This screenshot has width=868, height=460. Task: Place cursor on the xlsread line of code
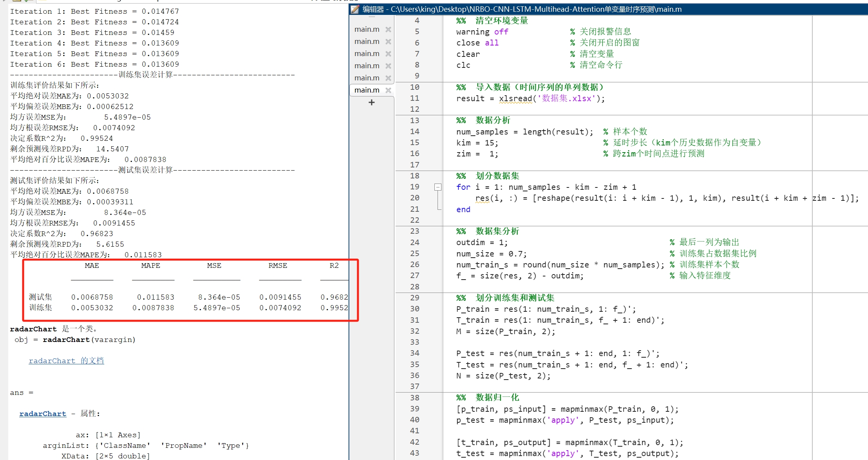coord(529,98)
